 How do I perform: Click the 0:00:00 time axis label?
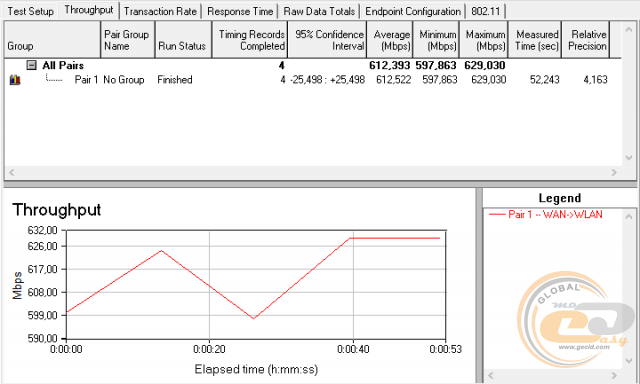coord(66,349)
